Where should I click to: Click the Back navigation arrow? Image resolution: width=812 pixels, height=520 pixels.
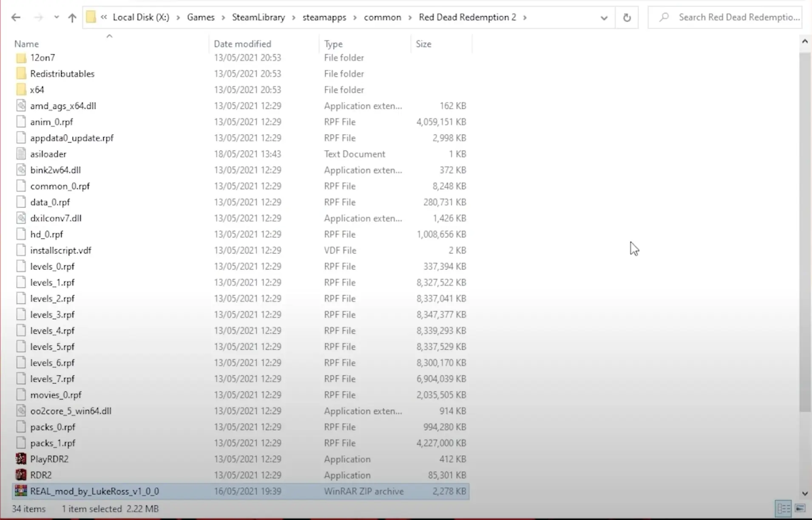(x=16, y=17)
